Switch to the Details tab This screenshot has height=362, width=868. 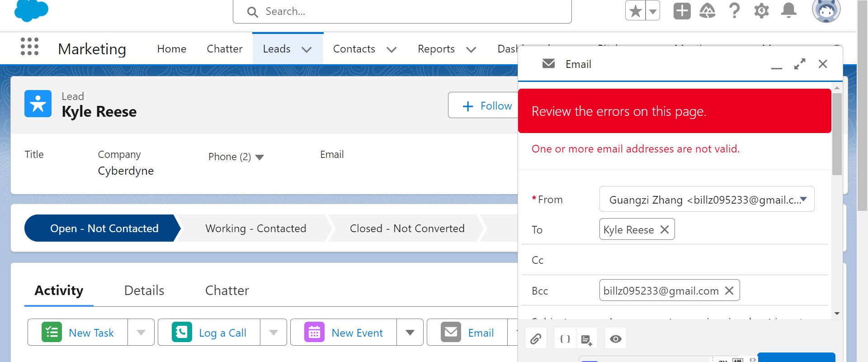144,291
